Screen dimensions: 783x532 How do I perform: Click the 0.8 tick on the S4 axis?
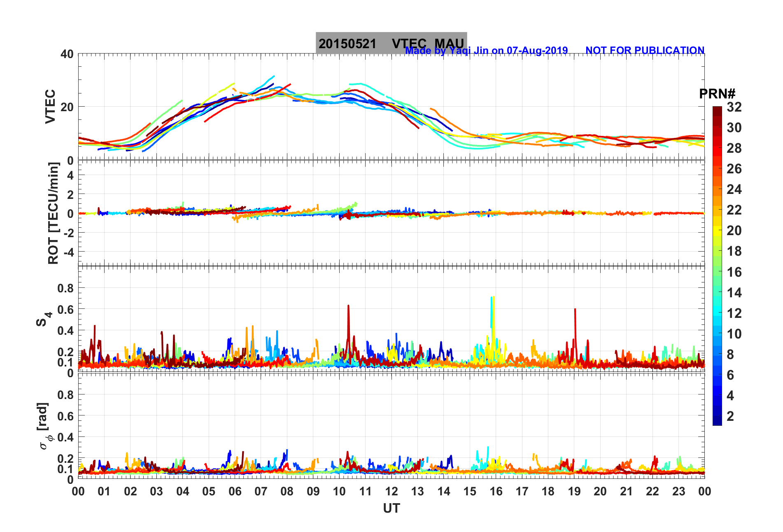coord(65,288)
